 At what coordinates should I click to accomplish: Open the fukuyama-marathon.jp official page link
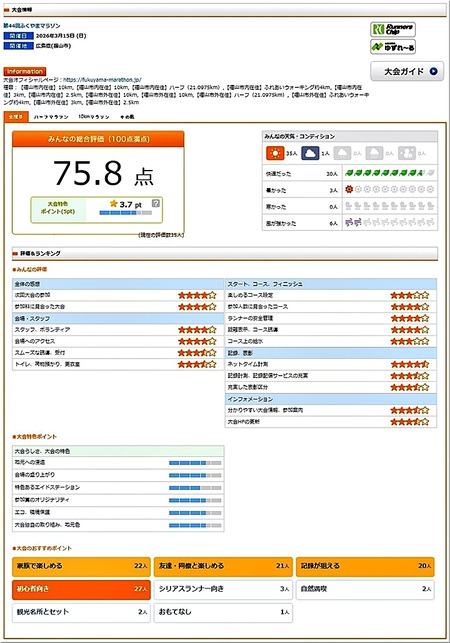(103, 80)
